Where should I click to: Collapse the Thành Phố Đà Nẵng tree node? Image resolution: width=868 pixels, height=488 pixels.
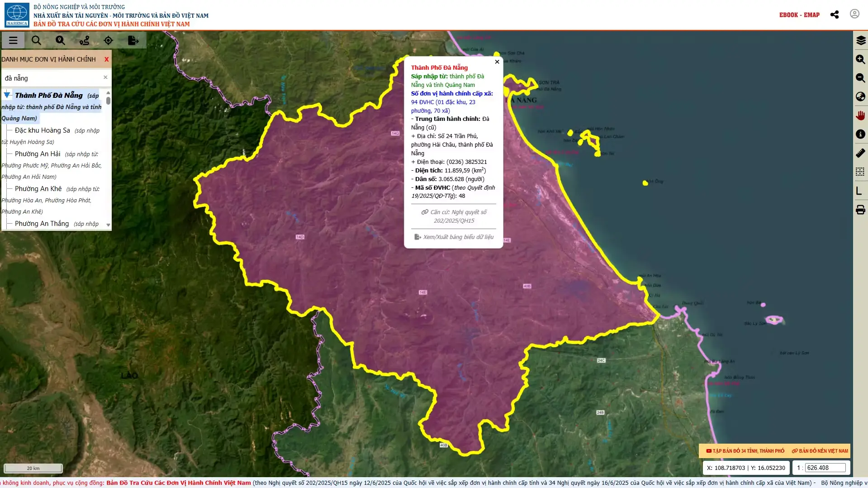tap(7, 95)
